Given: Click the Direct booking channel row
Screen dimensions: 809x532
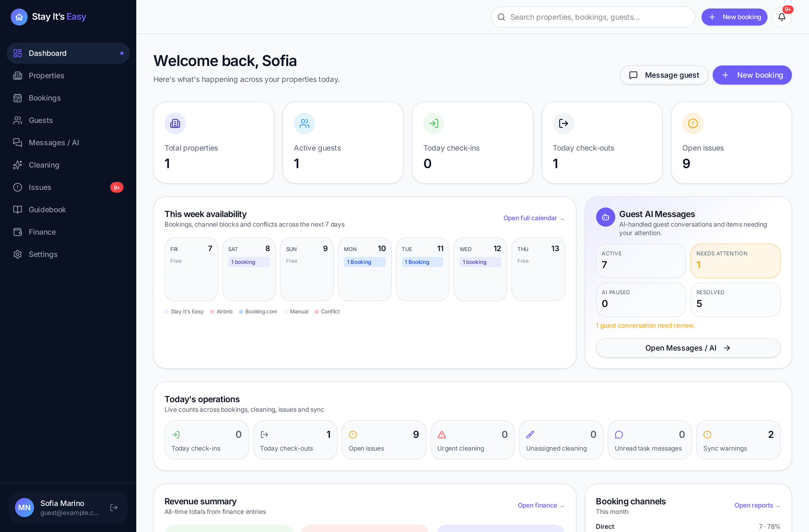Looking at the screenshot, I should pyautogui.click(x=688, y=526).
